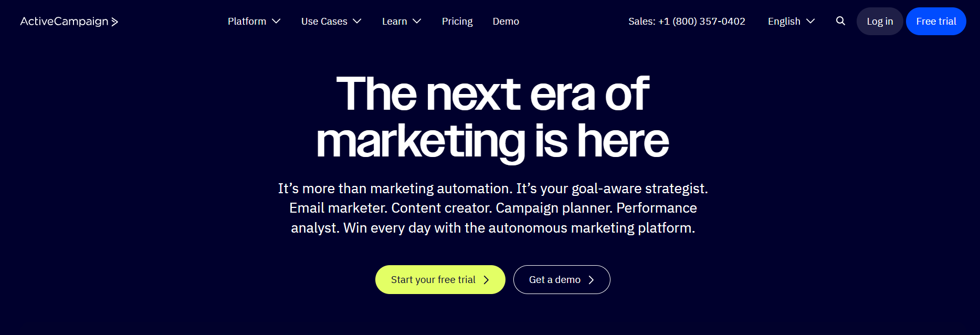
Task: Click the chevron beside English
Action: (x=810, y=22)
